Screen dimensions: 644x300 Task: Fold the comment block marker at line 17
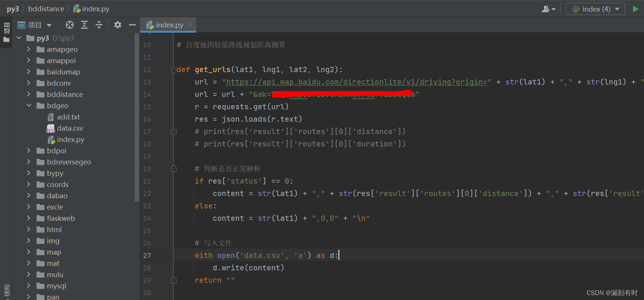pyautogui.click(x=174, y=131)
